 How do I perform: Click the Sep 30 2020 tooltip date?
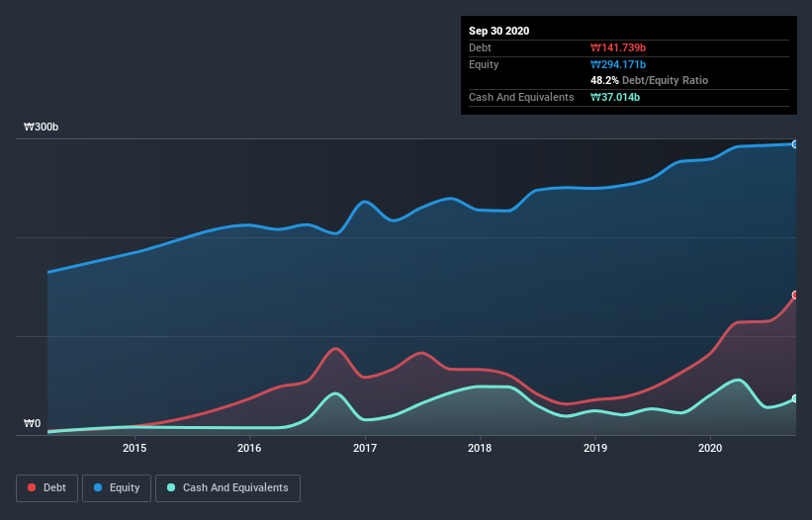(499, 31)
